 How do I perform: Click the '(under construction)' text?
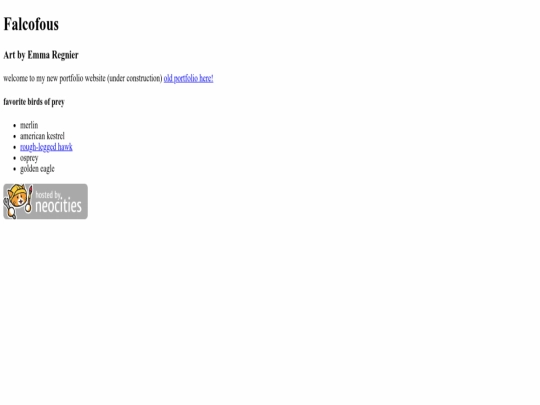(x=135, y=79)
